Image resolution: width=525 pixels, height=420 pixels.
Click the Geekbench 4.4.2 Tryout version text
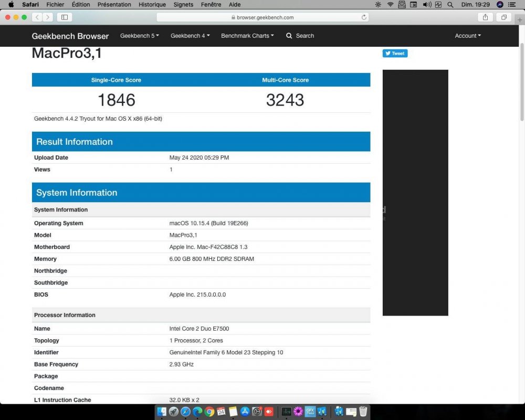click(98, 119)
